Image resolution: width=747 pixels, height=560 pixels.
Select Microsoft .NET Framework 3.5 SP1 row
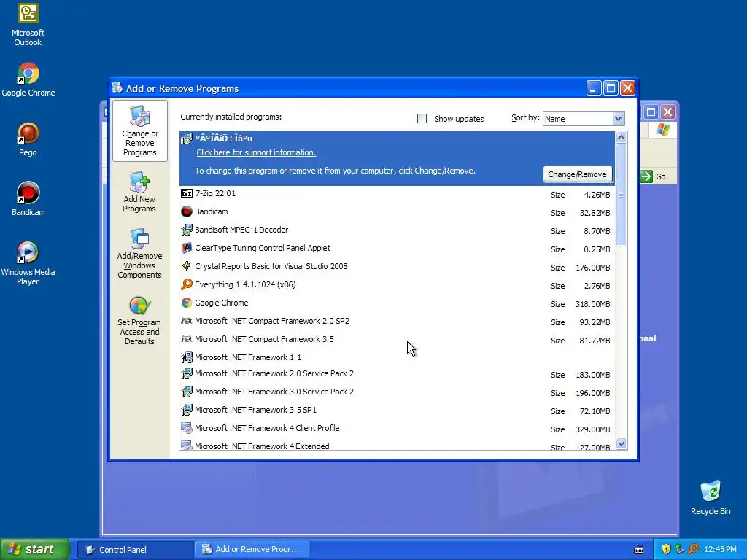pyautogui.click(x=397, y=410)
